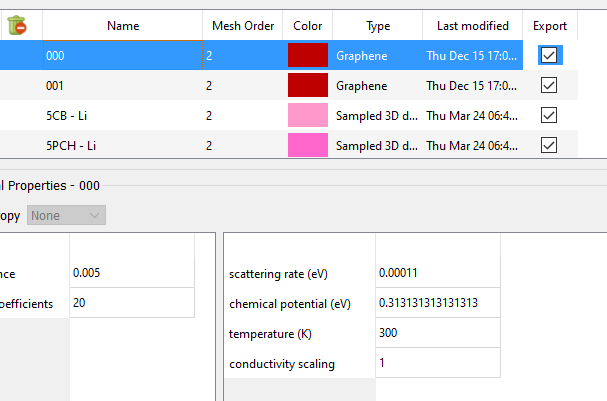Click the Last modified column header
The height and width of the screenshot is (401, 607).
[473, 26]
